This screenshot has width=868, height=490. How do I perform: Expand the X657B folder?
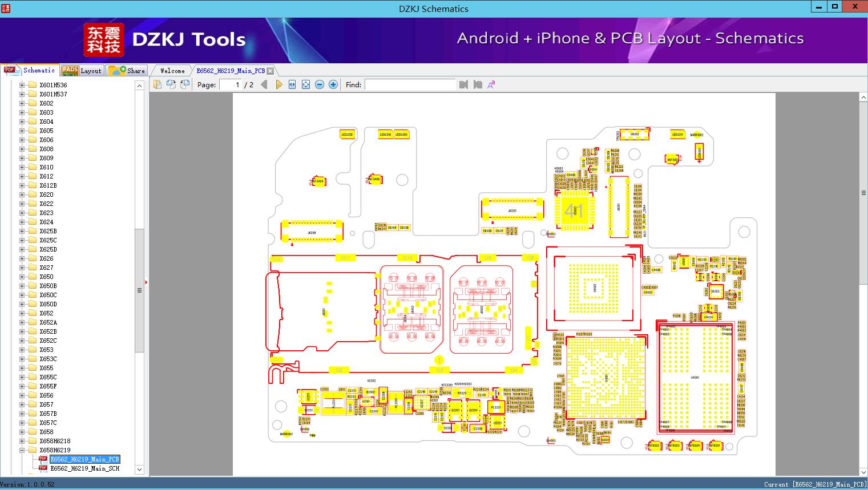[x=22, y=414]
